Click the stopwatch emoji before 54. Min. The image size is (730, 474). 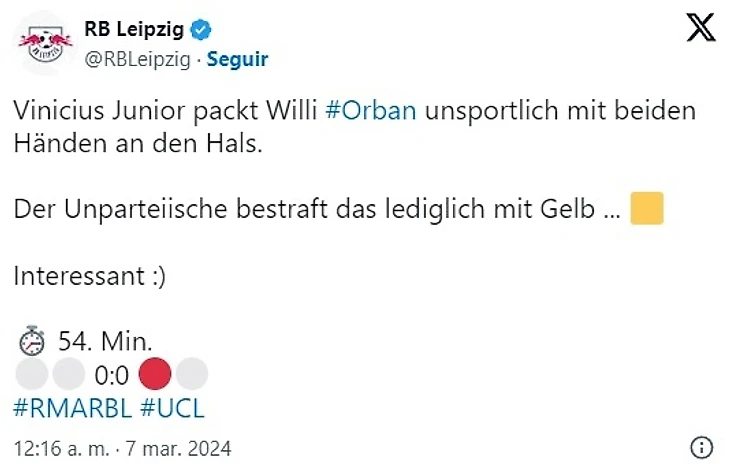coord(32,343)
